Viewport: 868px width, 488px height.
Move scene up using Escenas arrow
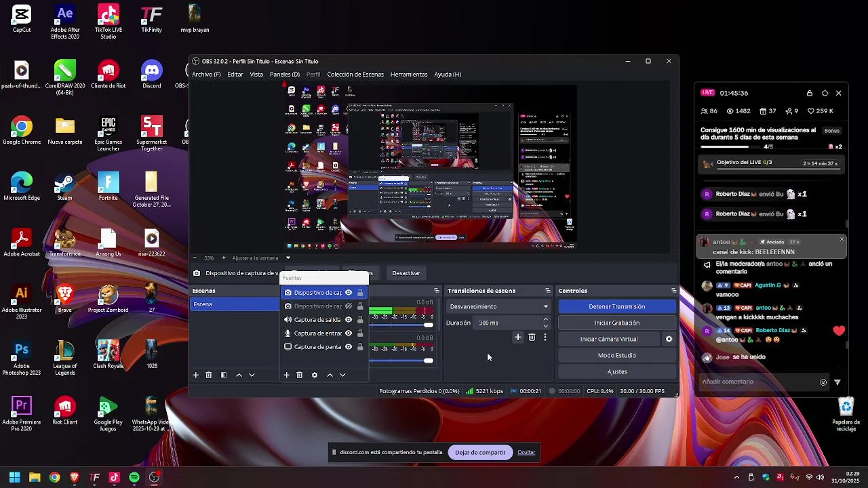pos(239,375)
